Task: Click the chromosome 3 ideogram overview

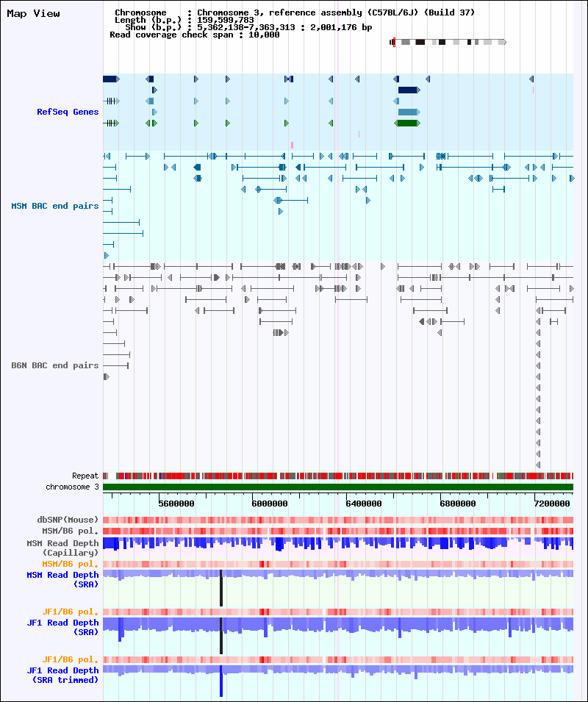Action: point(448,42)
